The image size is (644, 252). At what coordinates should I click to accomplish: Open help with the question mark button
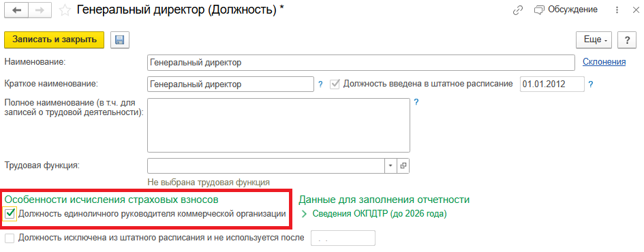627,40
